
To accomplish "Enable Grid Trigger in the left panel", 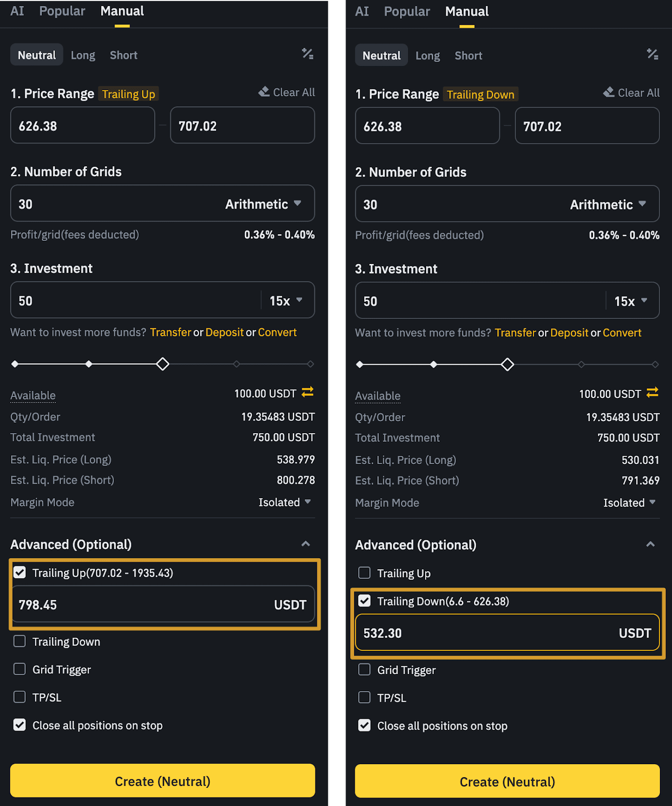I will coord(20,669).
